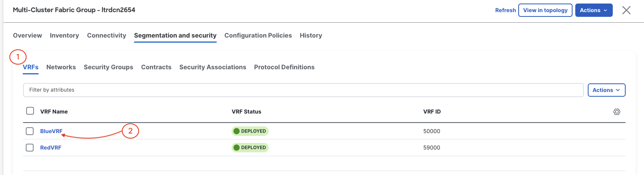Focus the Filter by attributes field
This screenshot has width=644, height=175.
pyautogui.click(x=303, y=90)
